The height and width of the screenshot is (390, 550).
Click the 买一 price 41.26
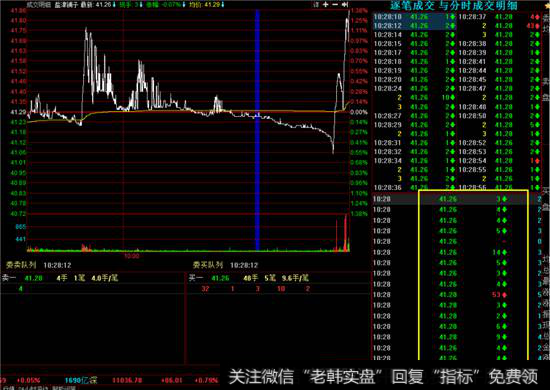coord(220,278)
